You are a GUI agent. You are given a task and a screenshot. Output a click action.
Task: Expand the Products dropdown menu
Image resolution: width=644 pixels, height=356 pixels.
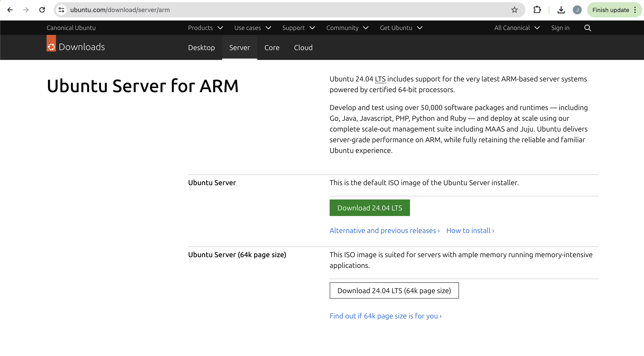coord(206,28)
